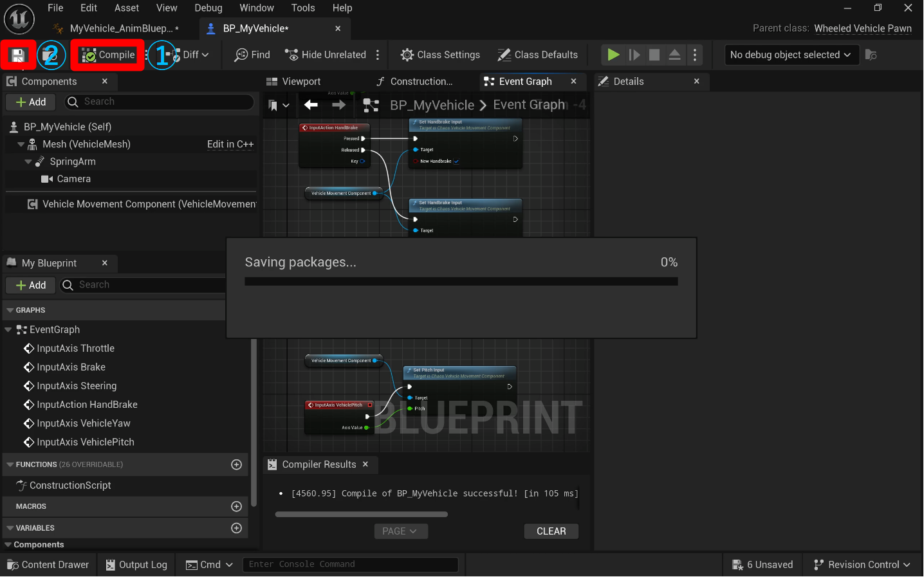
Task: Click find debug object in level icon
Action: click(x=871, y=55)
